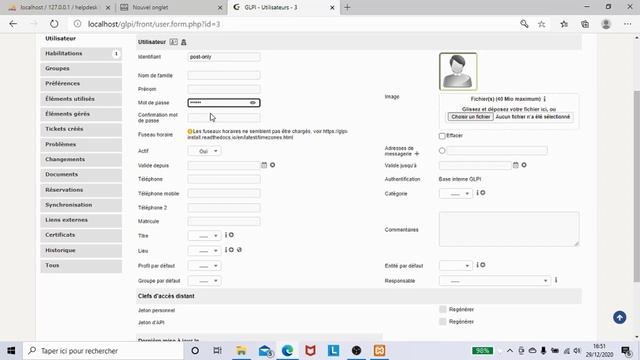Click the Confirmation mot de passe field
The image size is (640, 360).
click(224, 118)
